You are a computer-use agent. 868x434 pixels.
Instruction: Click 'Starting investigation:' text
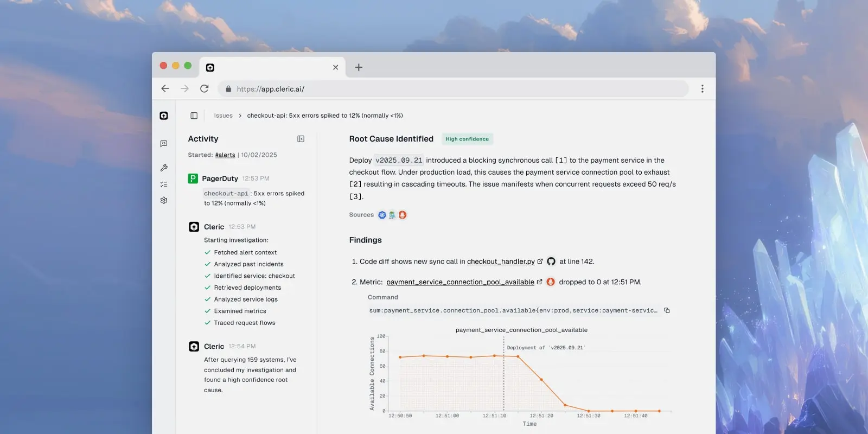(x=236, y=240)
